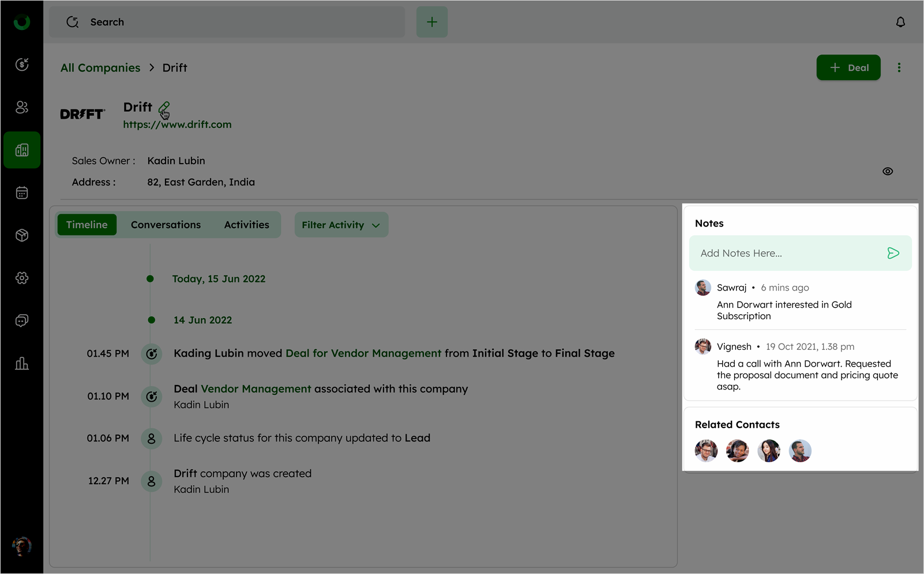924x574 pixels.
Task: Expand the Filter Activity dropdown
Action: tap(341, 225)
